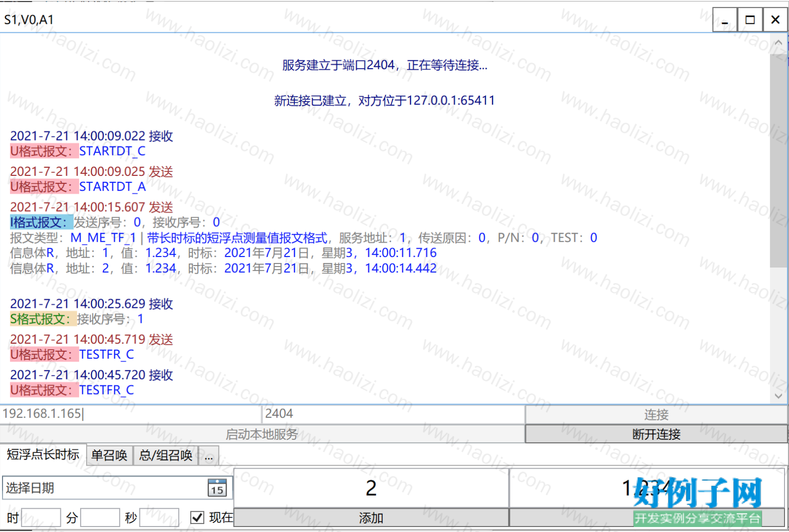Viewport: 789px width, 532px height.
Task: Click the I格式报文 label
Action: coord(41,222)
